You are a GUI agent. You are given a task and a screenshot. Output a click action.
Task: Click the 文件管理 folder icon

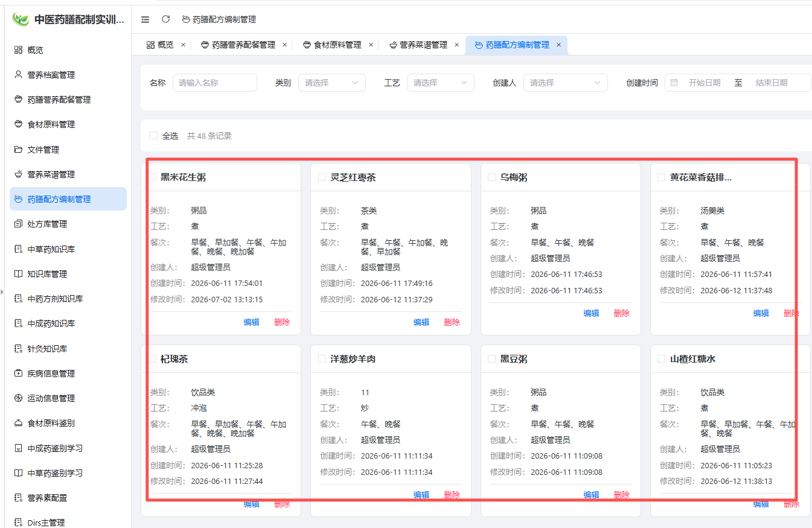[18, 150]
